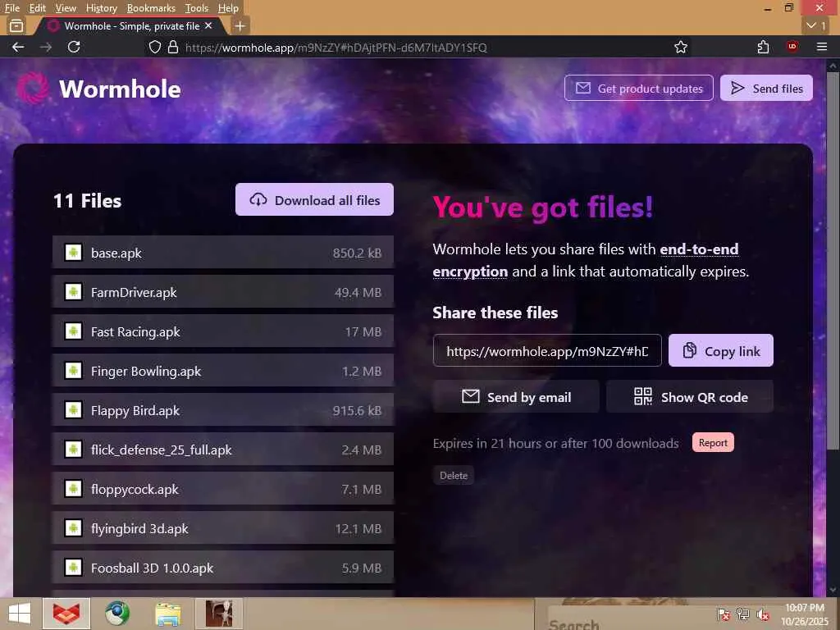Click the muted volume tray icon
The image size is (840, 630).
pos(763,614)
